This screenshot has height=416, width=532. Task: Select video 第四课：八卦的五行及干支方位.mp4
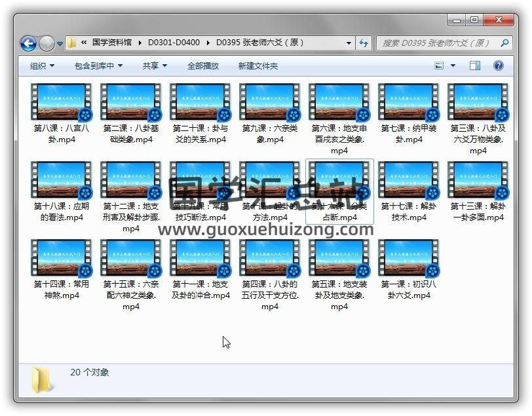[x=270, y=275]
